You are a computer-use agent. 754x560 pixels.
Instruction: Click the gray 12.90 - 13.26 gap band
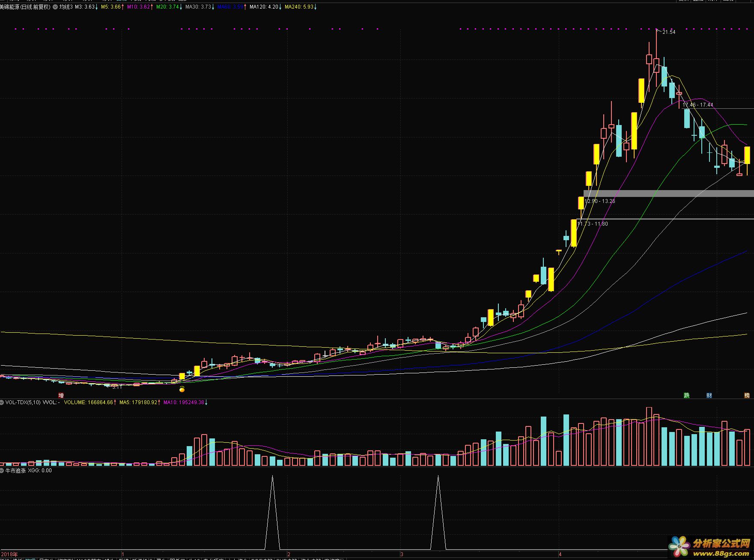pyautogui.click(x=669, y=194)
